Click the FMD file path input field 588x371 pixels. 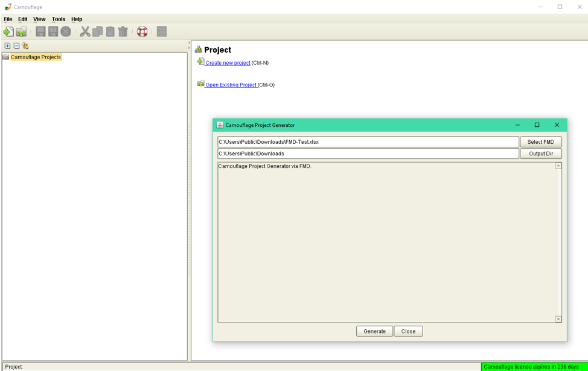(368, 142)
